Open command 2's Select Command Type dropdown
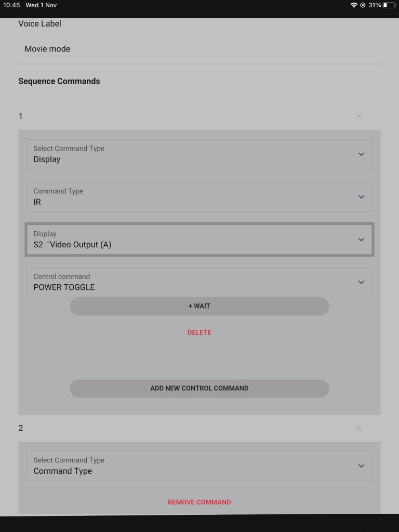Viewport: 399px width, 532px height. 199,466
